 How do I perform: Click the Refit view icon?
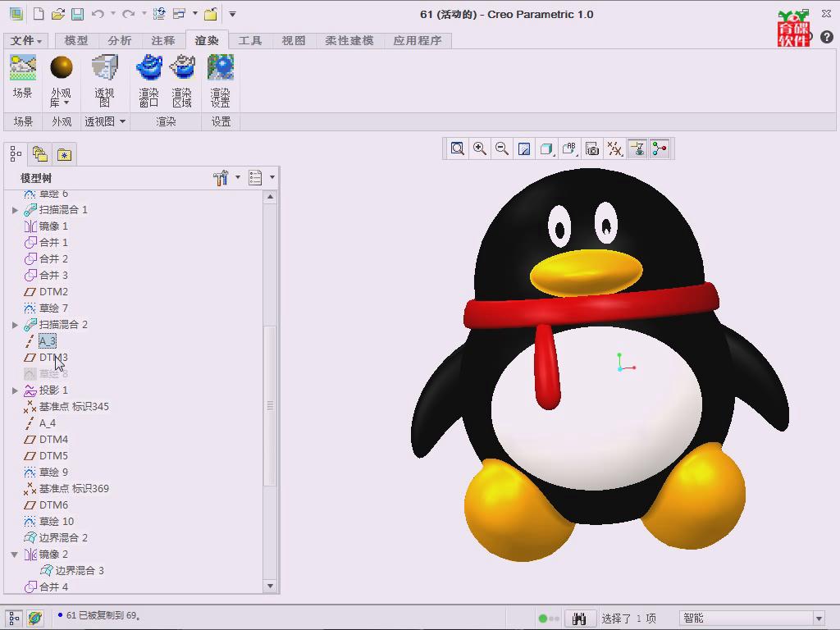click(x=457, y=149)
